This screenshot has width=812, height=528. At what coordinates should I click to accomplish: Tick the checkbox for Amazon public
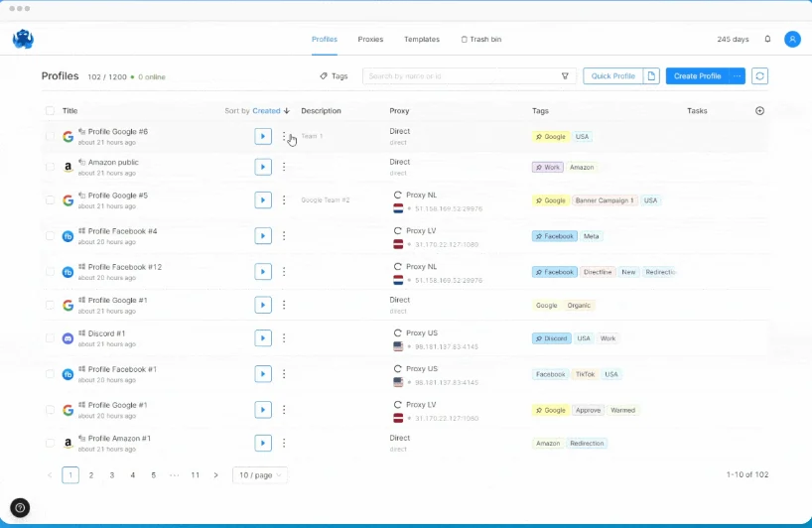coord(50,167)
